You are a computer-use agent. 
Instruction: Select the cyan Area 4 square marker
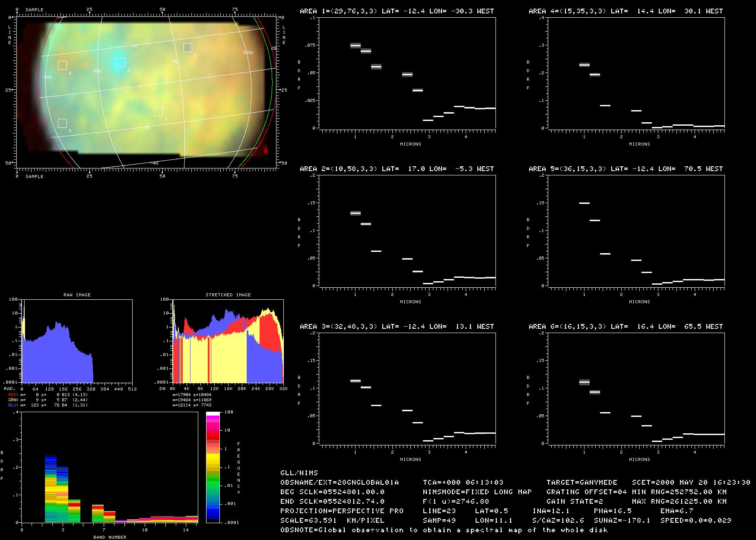(x=121, y=62)
